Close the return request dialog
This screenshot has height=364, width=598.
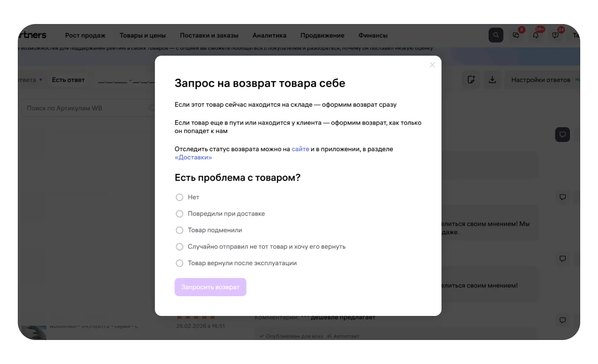coord(432,65)
